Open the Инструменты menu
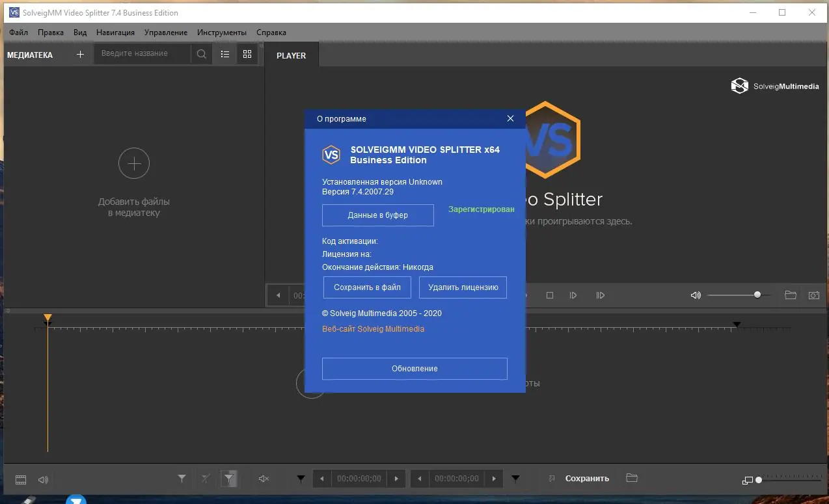The height and width of the screenshot is (504, 829). point(221,32)
